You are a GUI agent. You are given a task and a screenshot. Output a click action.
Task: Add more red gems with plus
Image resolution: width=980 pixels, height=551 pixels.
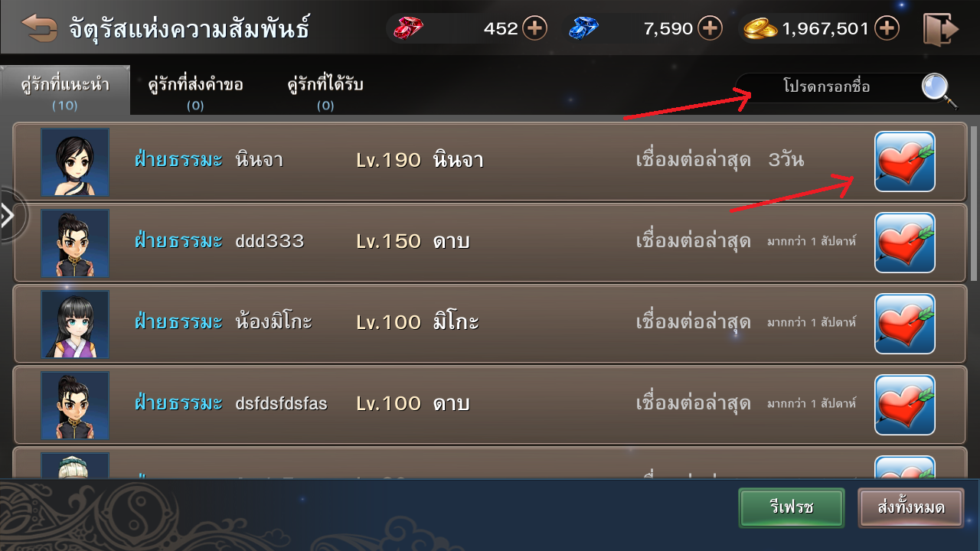pos(534,29)
